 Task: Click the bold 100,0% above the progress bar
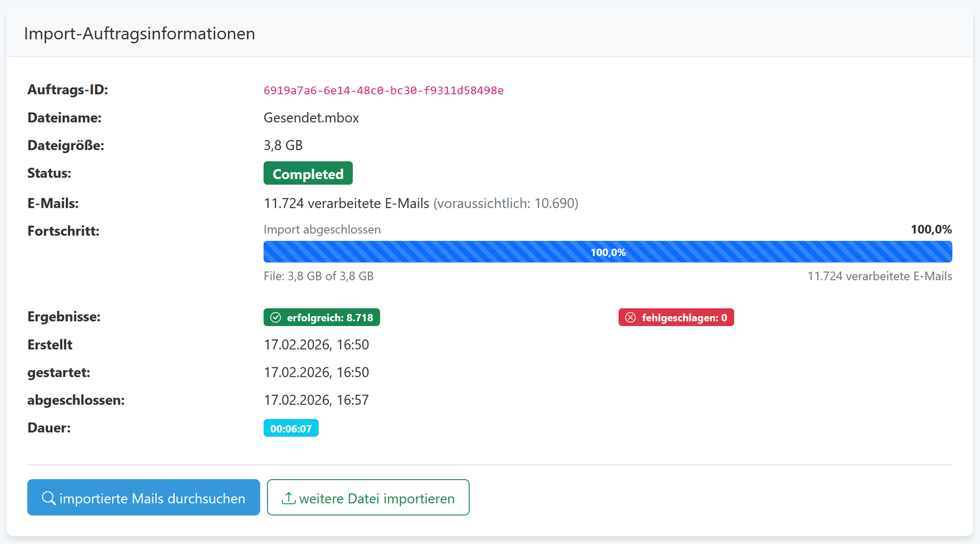[x=931, y=230]
